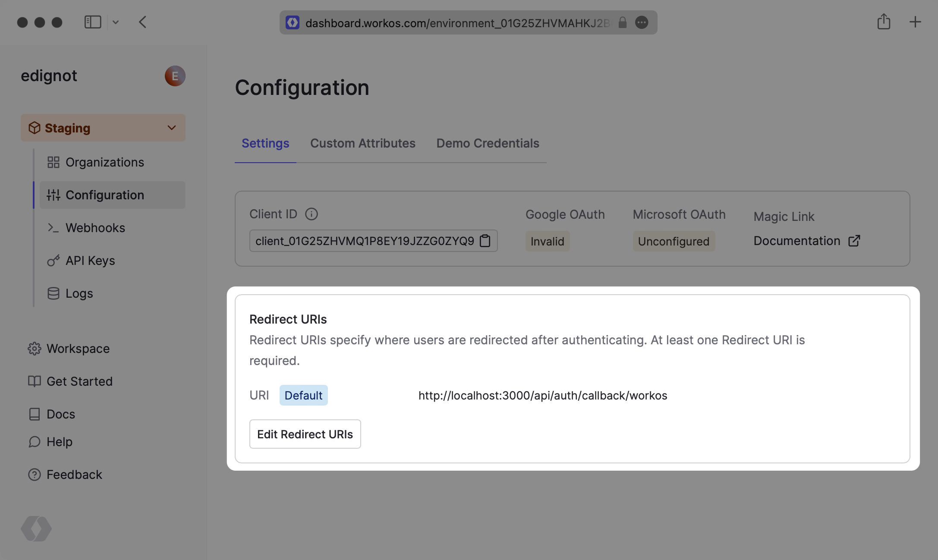Open the Magic Link Documentation link

[796, 241]
